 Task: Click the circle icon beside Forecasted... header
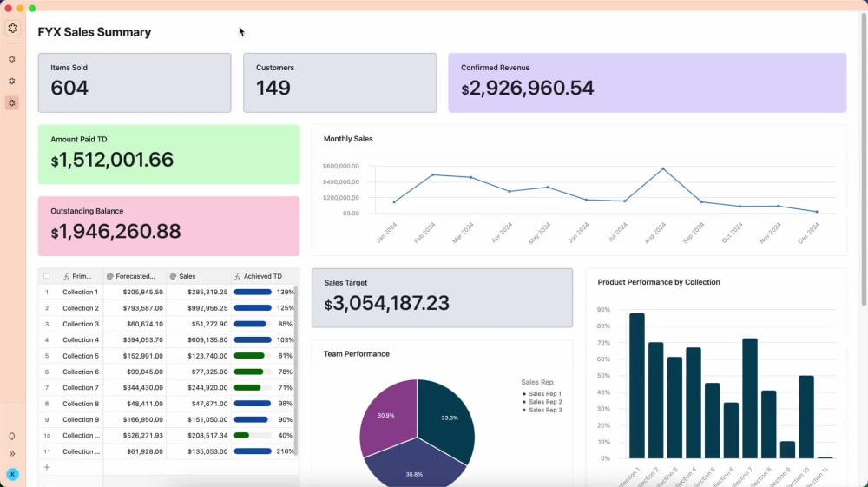[x=110, y=276]
